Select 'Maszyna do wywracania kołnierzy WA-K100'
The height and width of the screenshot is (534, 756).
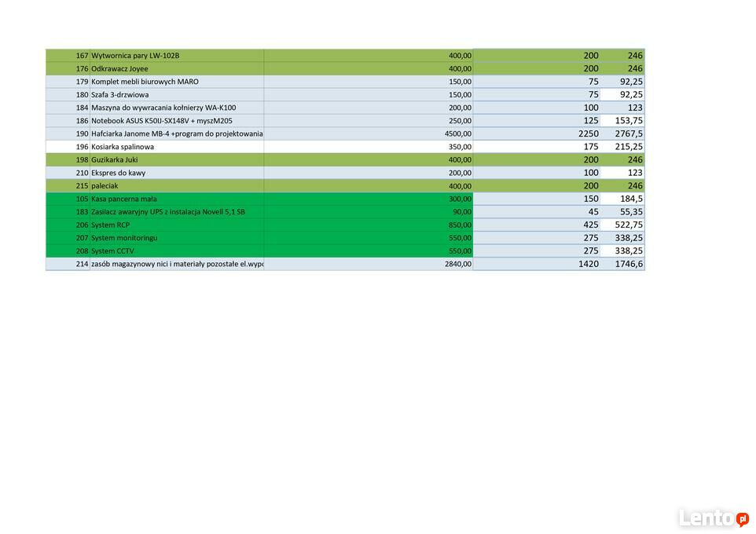click(177, 108)
